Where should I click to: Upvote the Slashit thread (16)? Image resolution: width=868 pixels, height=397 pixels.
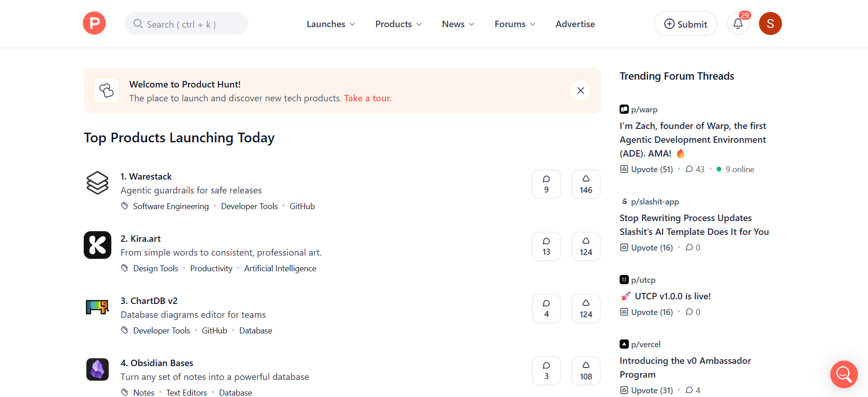click(646, 248)
